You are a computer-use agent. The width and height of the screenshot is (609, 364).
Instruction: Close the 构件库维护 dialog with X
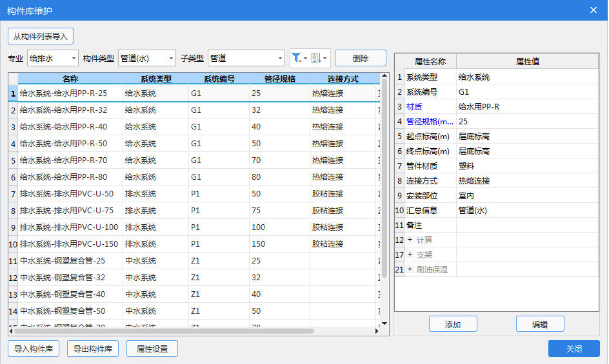click(594, 10)
